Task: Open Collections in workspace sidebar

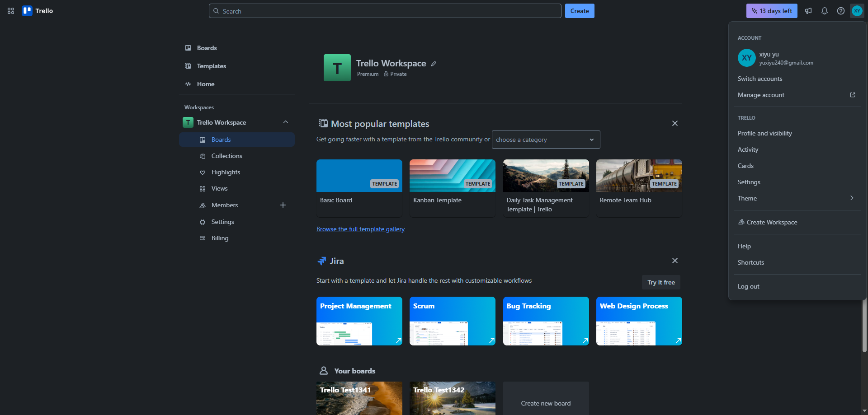Action: [x=237, y=156]
